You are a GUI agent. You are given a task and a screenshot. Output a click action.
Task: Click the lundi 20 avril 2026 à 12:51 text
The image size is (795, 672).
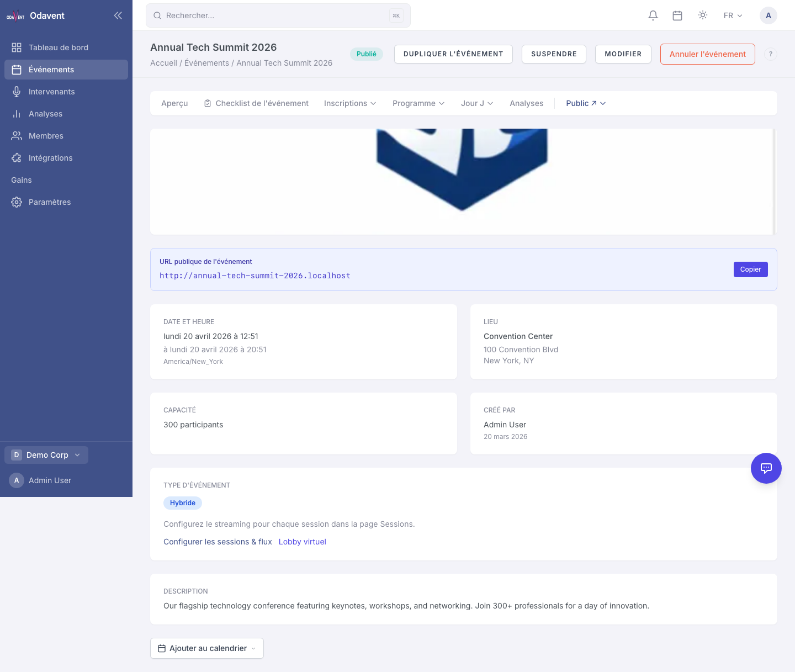tap(211, 336)
